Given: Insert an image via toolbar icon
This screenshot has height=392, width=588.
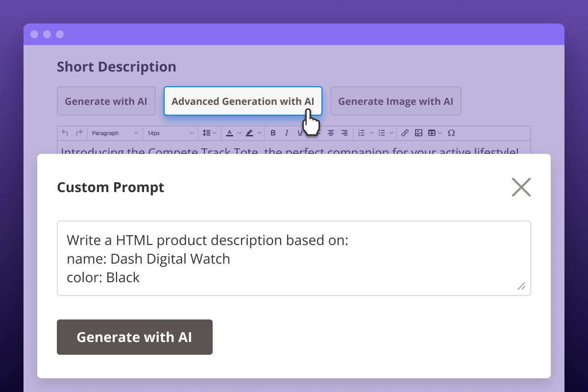Looking at the screenshot, I should point(418,133).
